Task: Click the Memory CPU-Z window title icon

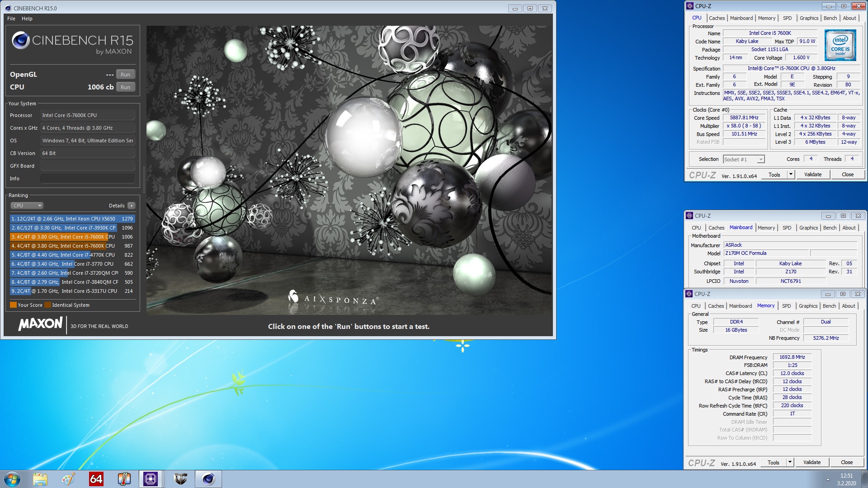Action: (x=689, y=294)
